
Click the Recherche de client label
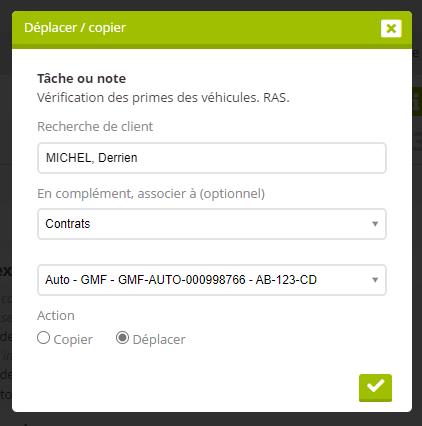[x=95, y=127]
